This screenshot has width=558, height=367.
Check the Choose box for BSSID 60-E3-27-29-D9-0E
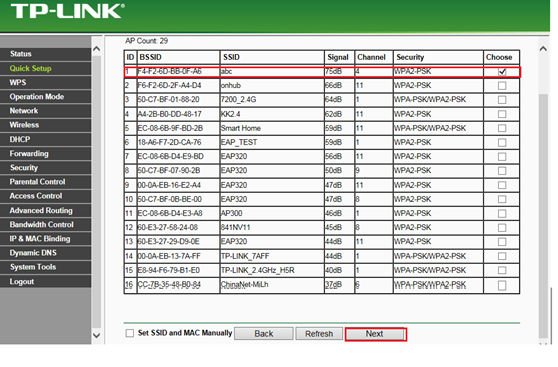[502, 242]
